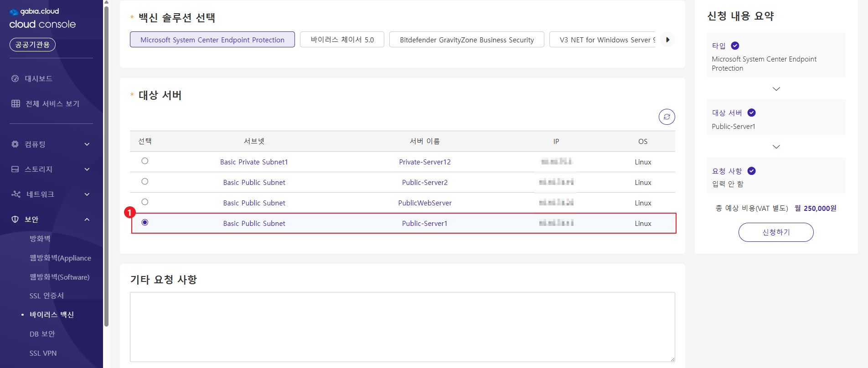Open Public-Server1 server link
The width and height of the screenshot is (868, 368).
425,223
